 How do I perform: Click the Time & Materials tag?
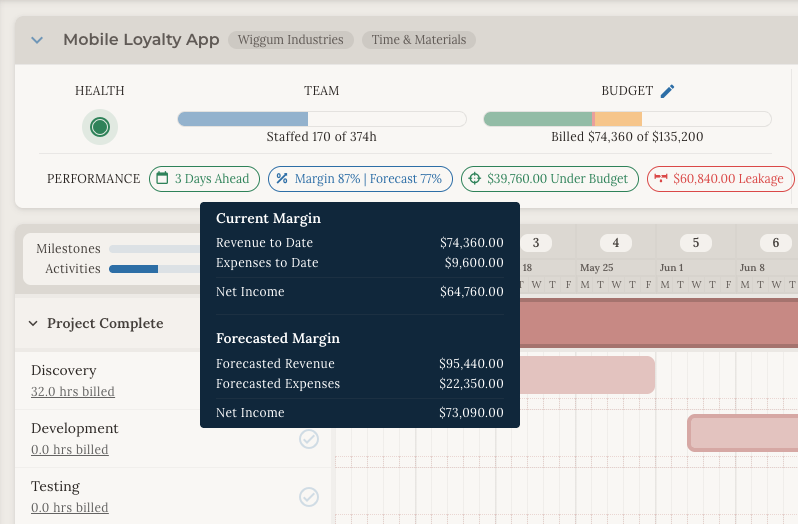click(419, 40)
